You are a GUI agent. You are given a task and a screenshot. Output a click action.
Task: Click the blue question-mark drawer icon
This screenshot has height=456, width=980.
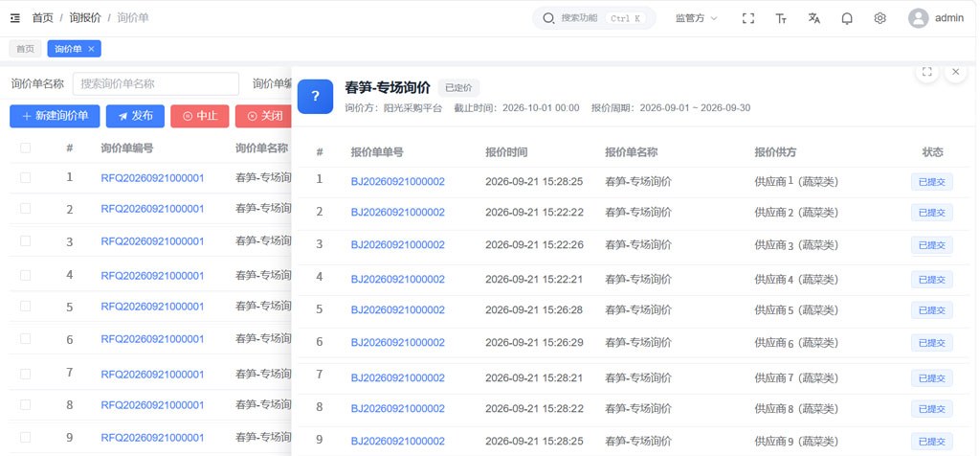315,97
